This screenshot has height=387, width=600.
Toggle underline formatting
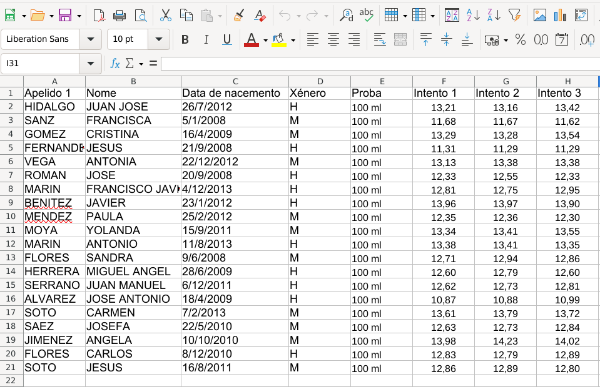tap(227, 39)
